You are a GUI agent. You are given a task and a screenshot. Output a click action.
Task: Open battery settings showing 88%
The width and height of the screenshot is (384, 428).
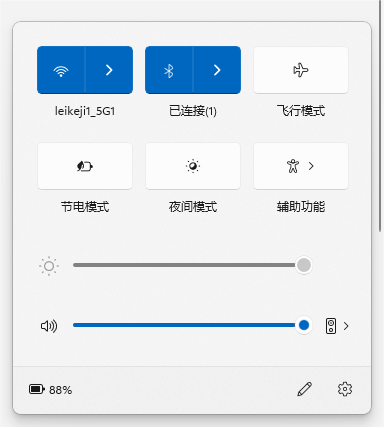point(51,389)
